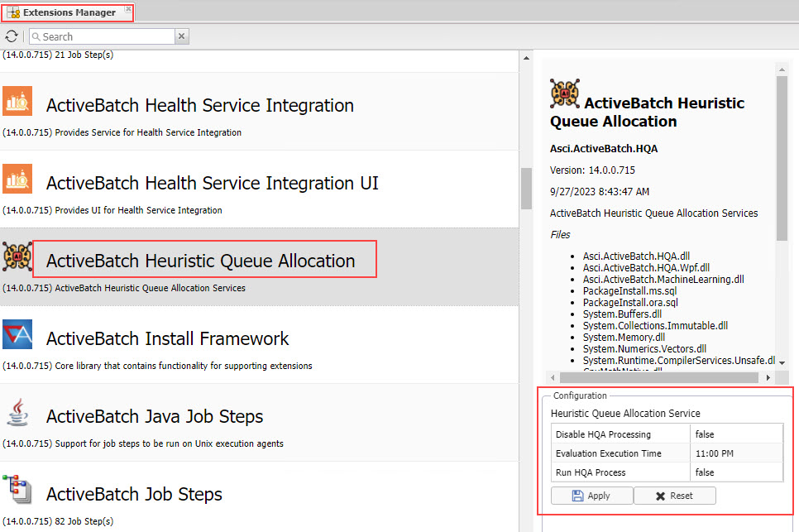Image resolution: width=799 pixels, height=532 pixels.
Task: Click the 9/27/2023 8:43:47 AM timestamp
Action: 599,192
